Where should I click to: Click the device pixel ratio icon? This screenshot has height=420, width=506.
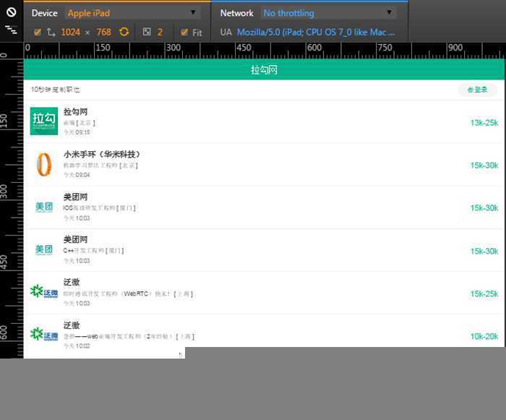[147, 32]
